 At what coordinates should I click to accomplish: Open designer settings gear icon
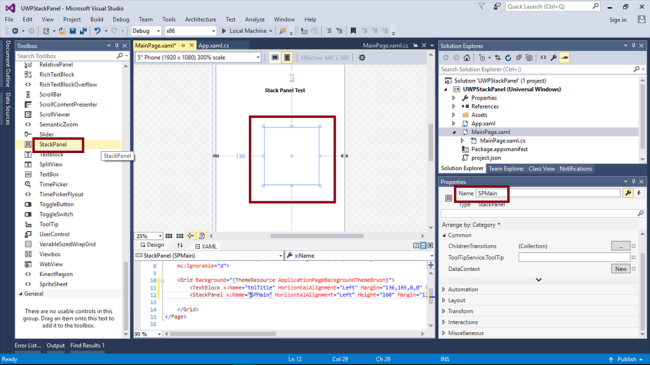tap(362, 58)
